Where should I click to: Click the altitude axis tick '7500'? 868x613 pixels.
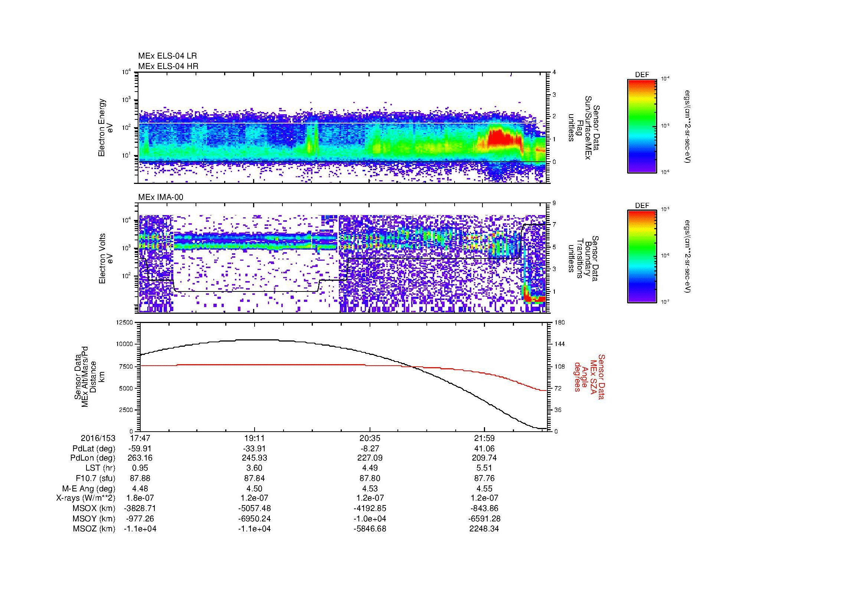click(127, 366)
